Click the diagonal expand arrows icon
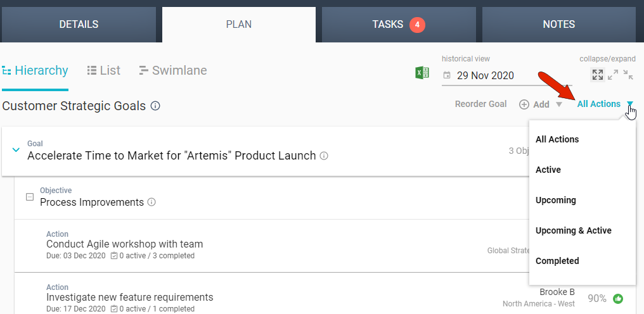644x314 pixels. [613, 75]
